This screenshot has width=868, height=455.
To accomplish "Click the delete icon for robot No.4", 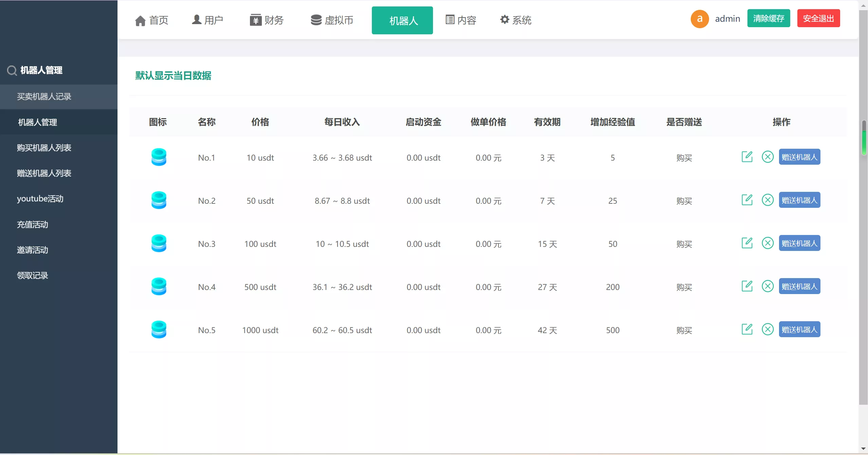I will click(x=767, y=286).
